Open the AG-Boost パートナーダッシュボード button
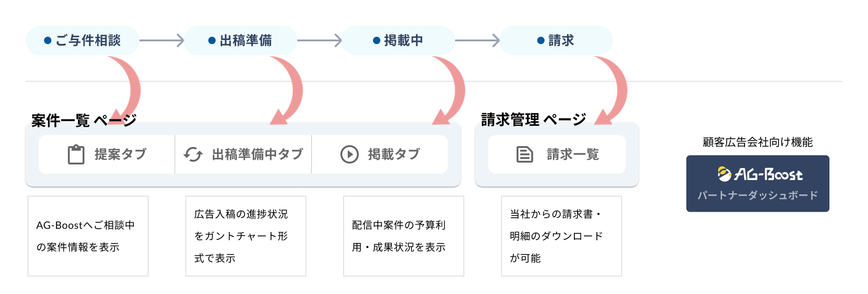 (x=757, y=183)
